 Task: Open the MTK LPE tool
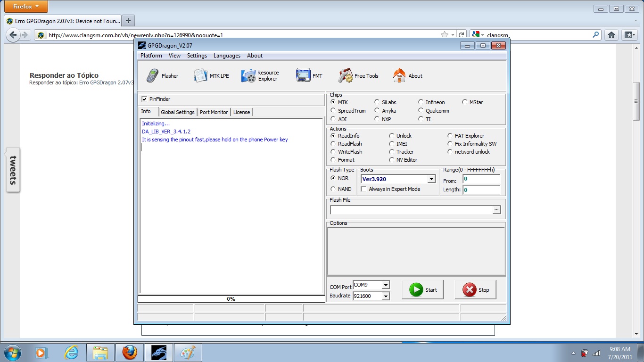pyautogui.click(x=212, y=76)
